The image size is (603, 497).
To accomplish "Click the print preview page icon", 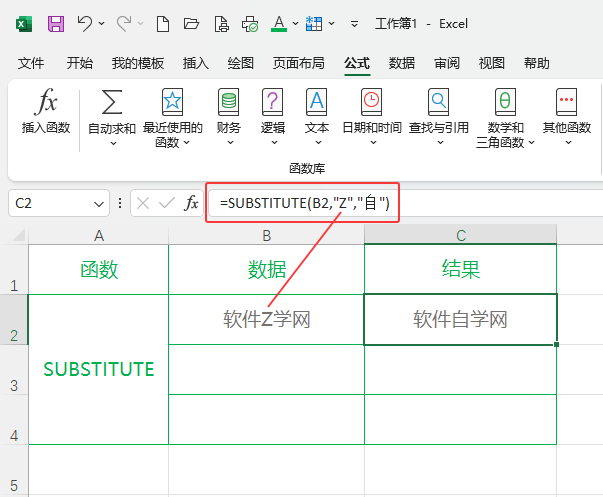I will pyautogui.click(x=222, y=24).
